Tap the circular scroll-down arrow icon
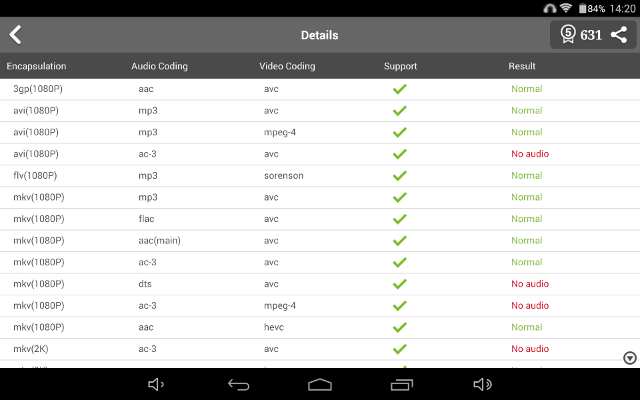640x400 pixels. (x=630, y=358)
